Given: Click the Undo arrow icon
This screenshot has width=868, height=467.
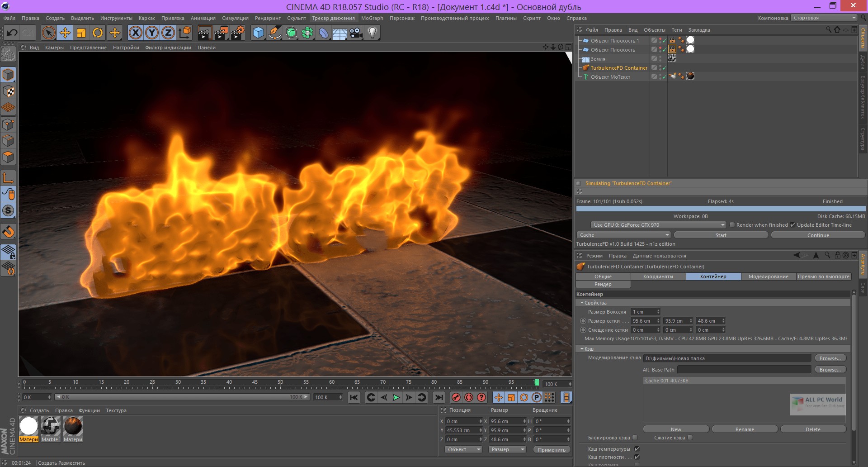Looking at the screenshot, I should point(12,33).
